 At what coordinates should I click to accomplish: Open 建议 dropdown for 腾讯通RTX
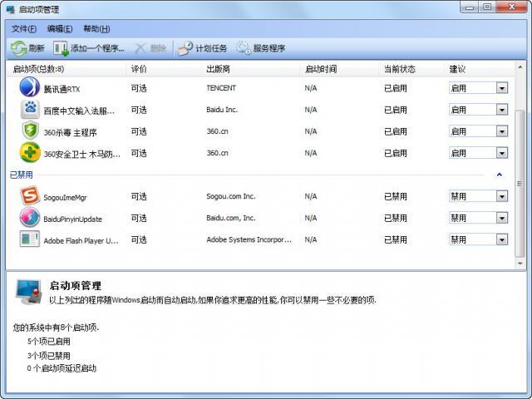point(502,88)
